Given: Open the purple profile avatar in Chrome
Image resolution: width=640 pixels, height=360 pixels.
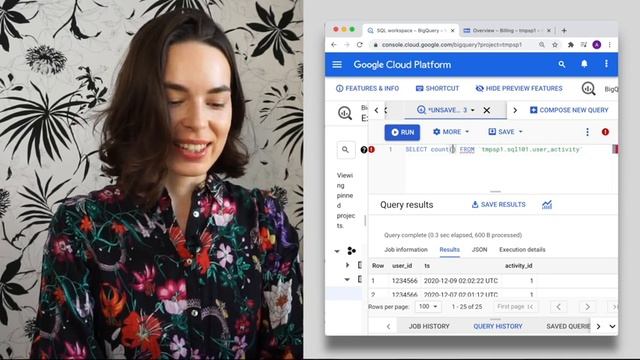Looking at the screenshot, I should (597, 44).
